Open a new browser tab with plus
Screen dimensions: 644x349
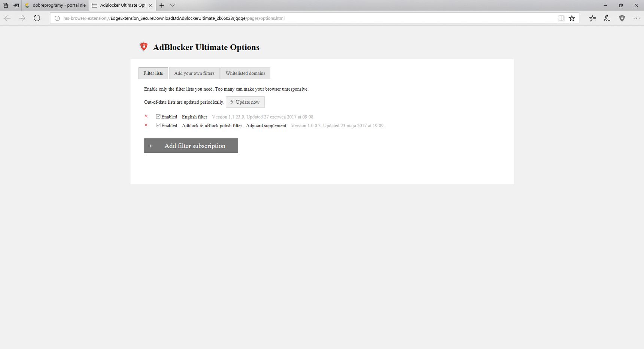pyautogui.click(x=162, y=5)
